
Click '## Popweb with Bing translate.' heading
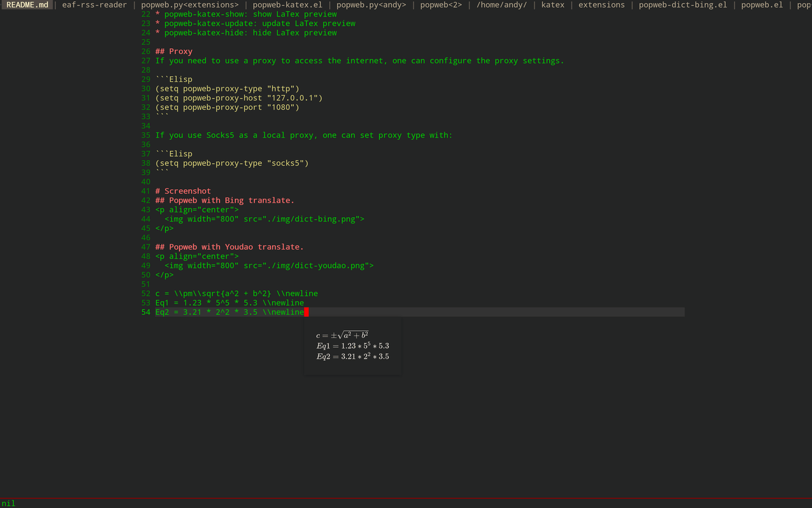225,201
